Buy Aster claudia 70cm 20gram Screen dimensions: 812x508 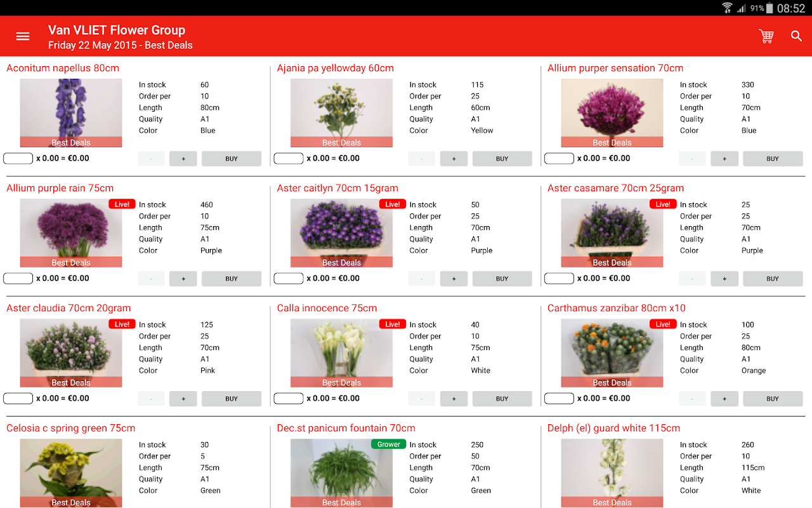pyautogui.click(x=232, y=399)
